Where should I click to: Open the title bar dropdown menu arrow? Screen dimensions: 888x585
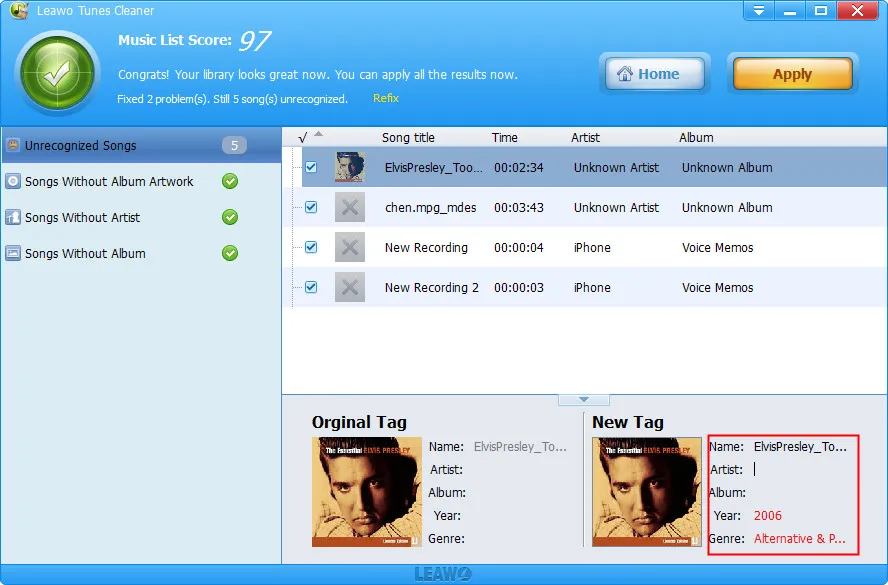click(x=759, y=10)
